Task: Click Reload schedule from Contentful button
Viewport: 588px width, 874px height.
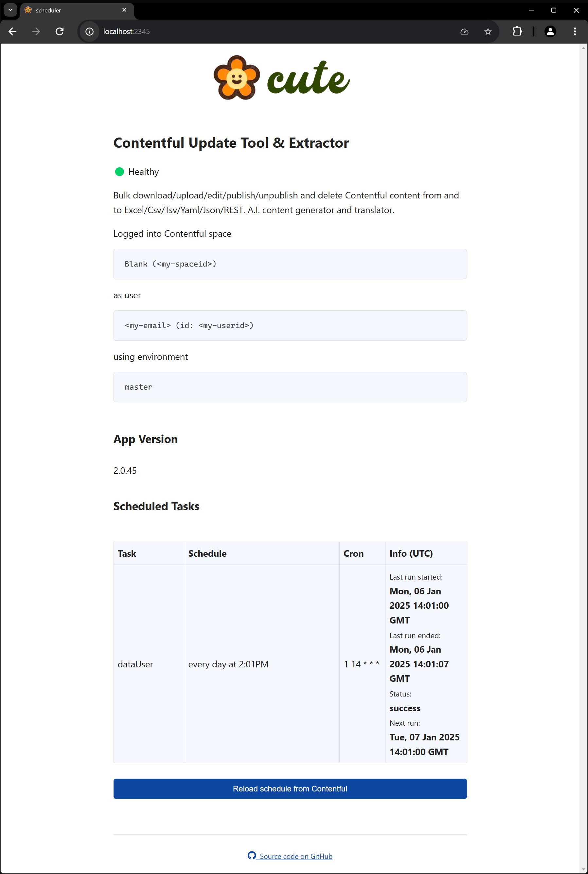Action: coord(290,789)
